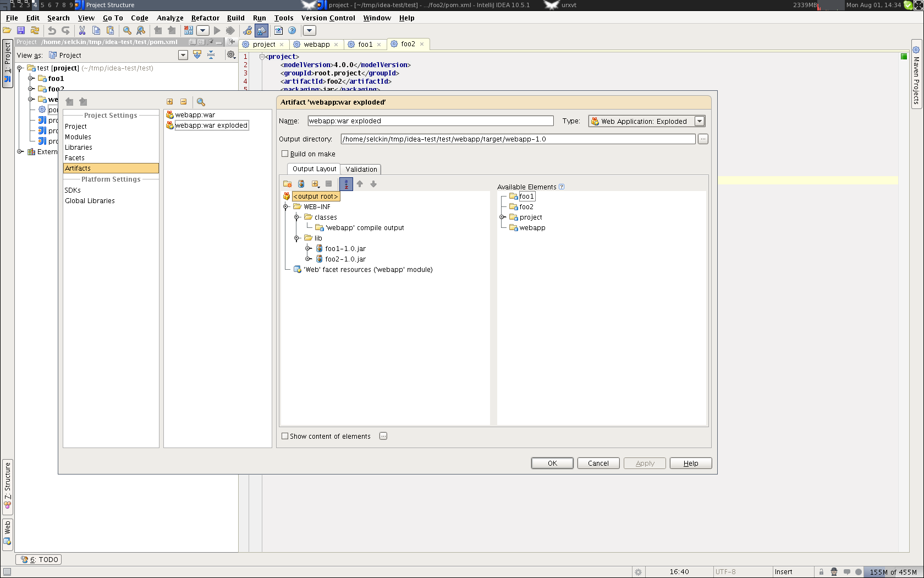Expand the project node in Available Elements
The width and height of the screenshot is (924, 578).
point(502,217)
